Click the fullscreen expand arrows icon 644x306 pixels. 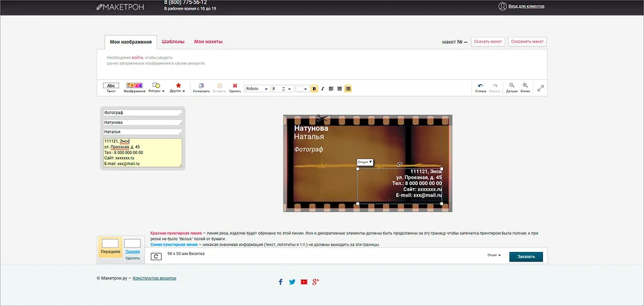[541, 88]
